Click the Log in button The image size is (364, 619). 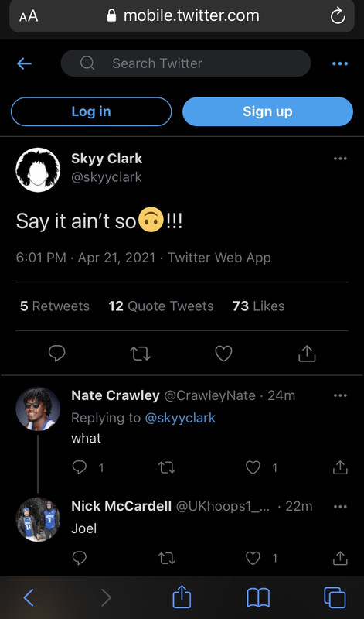[x=91, y=111]
